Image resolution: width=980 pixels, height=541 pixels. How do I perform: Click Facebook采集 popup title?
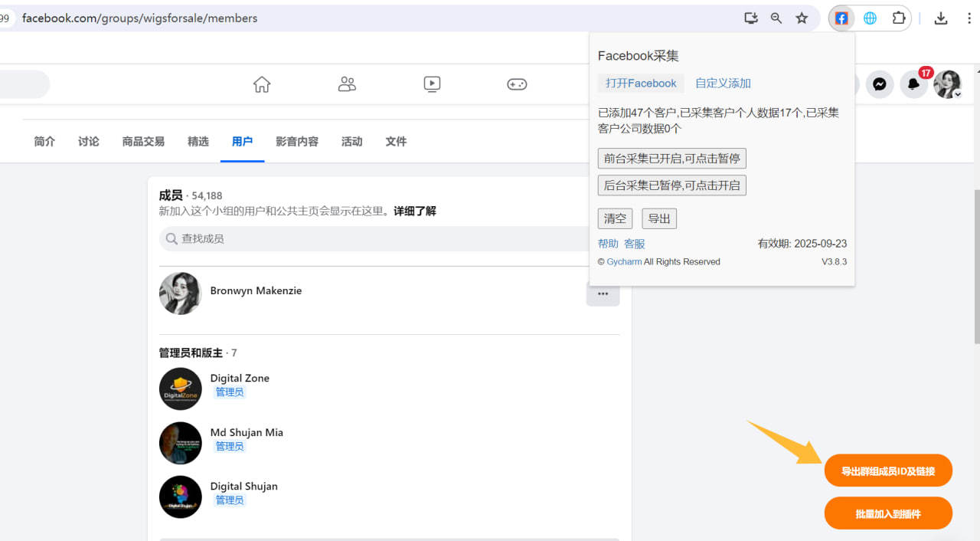coord(639,56)
